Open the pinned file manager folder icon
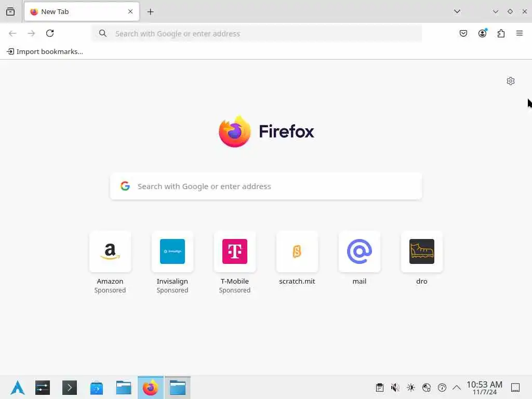 (124, 388)
